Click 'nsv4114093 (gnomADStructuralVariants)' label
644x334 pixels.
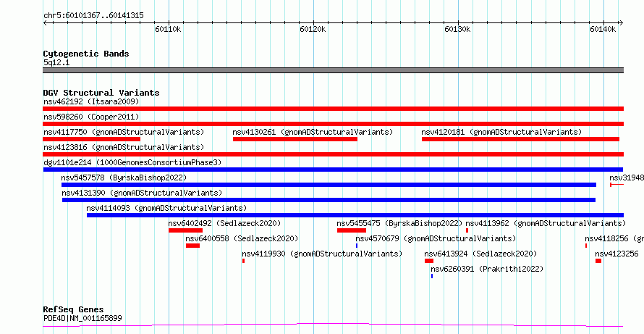click(x=166, y=208)
